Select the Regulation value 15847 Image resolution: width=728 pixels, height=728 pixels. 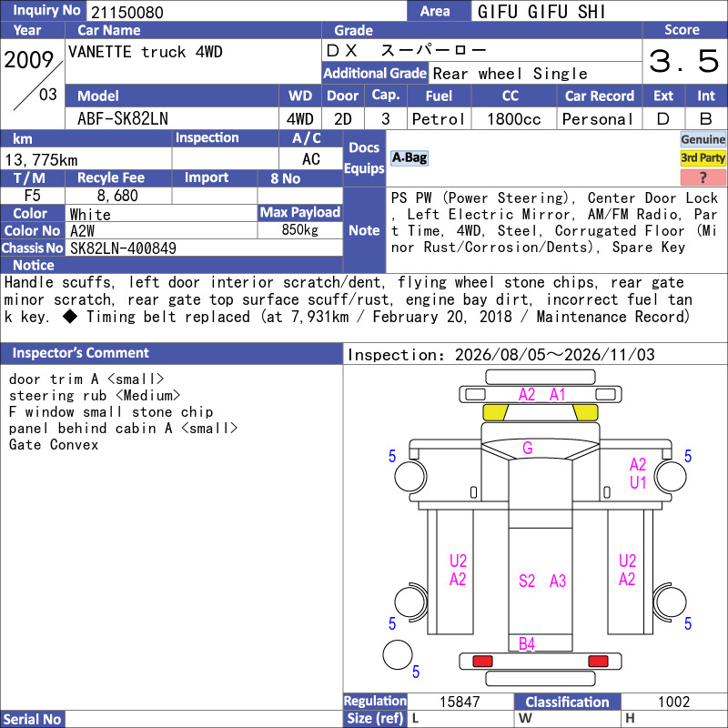(x=460, y=702)
